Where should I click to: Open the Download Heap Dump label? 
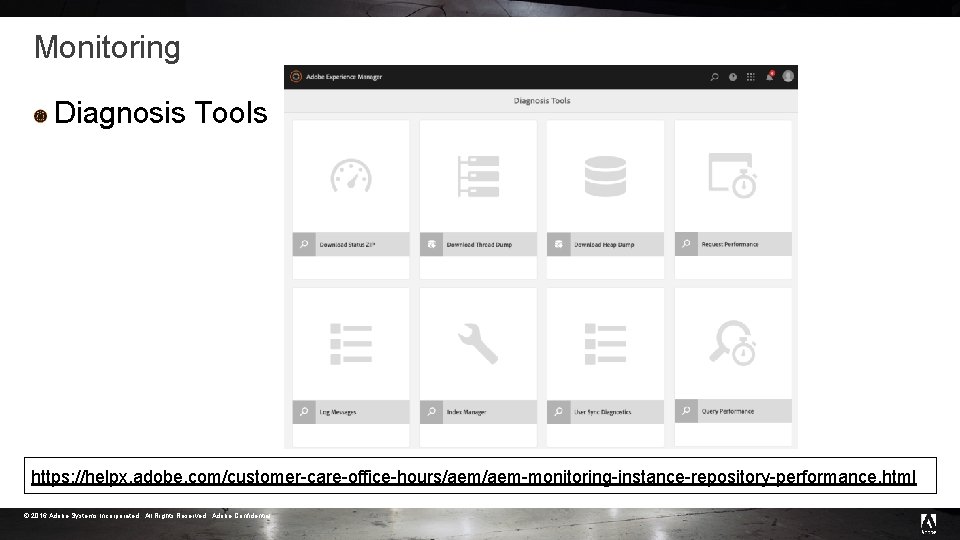pos(604,244)
